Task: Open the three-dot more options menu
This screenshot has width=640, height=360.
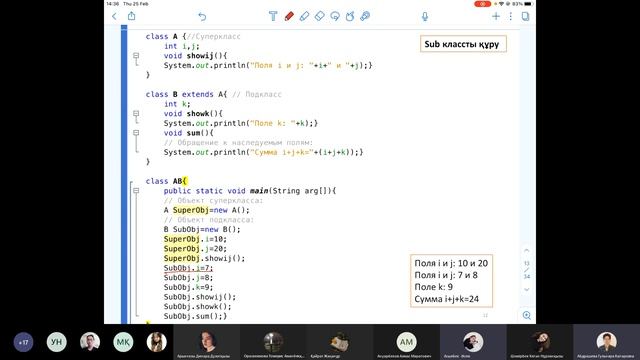Action: pos(510,16)
